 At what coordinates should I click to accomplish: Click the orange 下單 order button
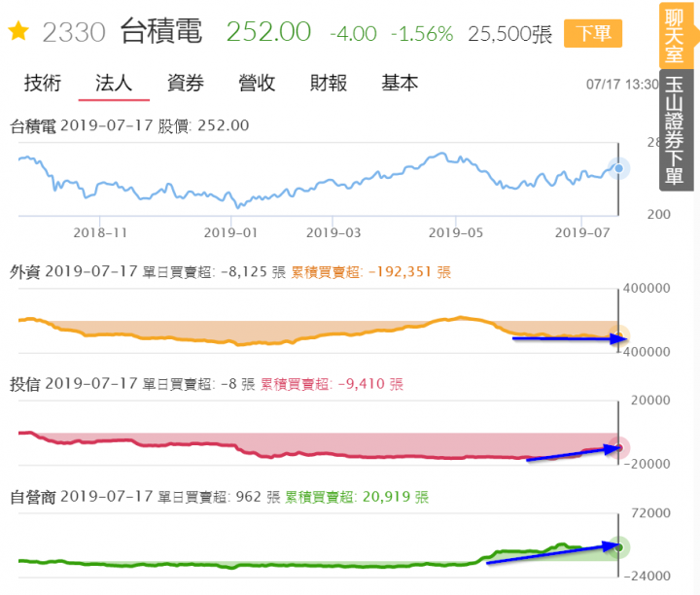tap(593, 33)
